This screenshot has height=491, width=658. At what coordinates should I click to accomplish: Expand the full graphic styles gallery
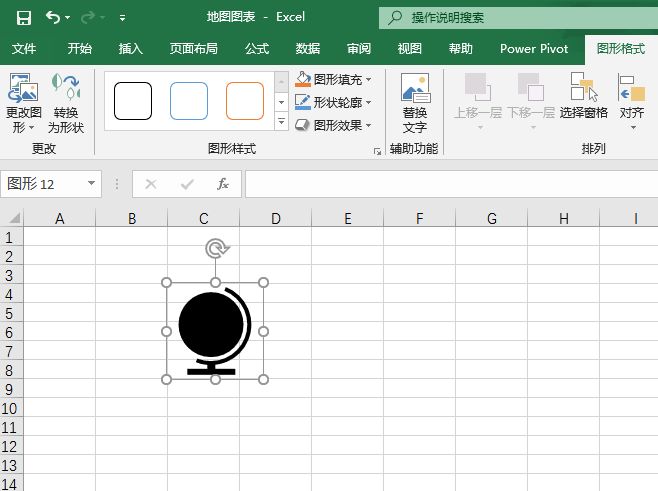tap(282, 121)
